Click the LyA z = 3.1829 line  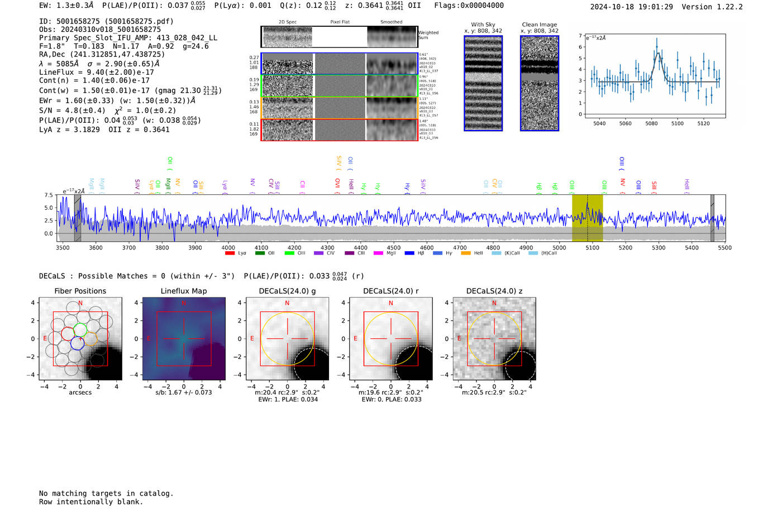[104, 130]
